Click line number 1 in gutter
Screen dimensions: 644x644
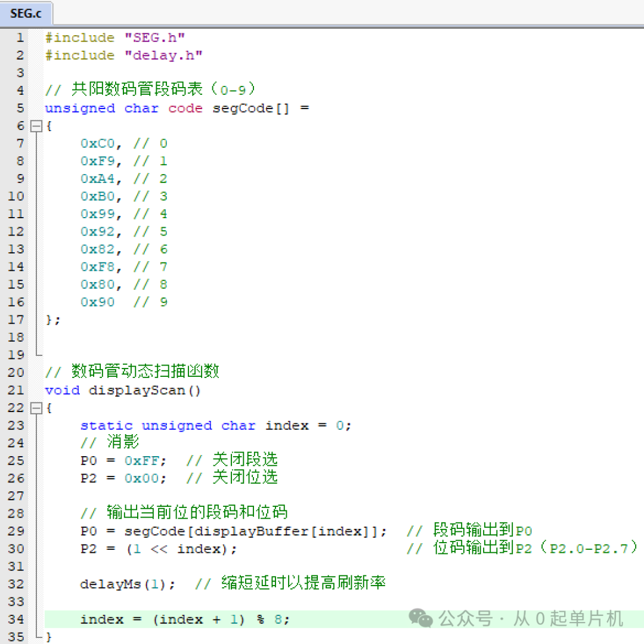point(20,38)
